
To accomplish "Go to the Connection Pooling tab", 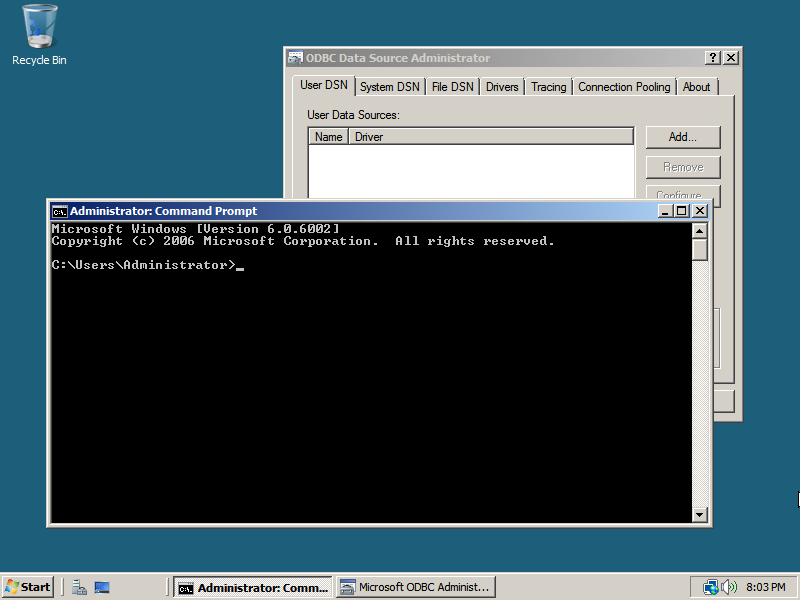I will 624,87.
